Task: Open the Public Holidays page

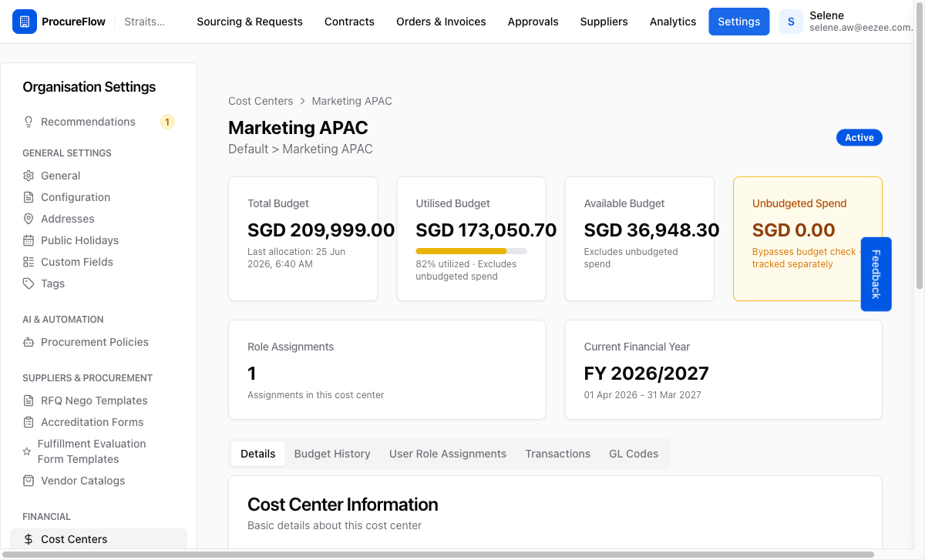Action: click(x=80, y=240)
